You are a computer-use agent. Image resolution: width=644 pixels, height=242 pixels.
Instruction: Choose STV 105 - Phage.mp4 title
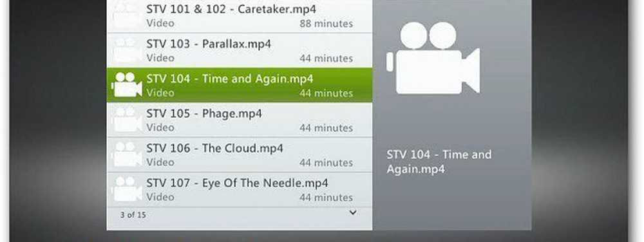click(204, 114)
